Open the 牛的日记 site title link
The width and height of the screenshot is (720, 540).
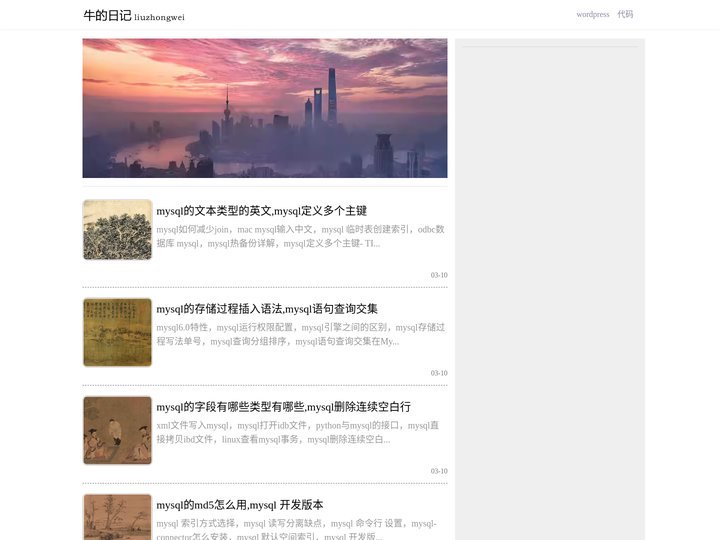coord(107,16)
